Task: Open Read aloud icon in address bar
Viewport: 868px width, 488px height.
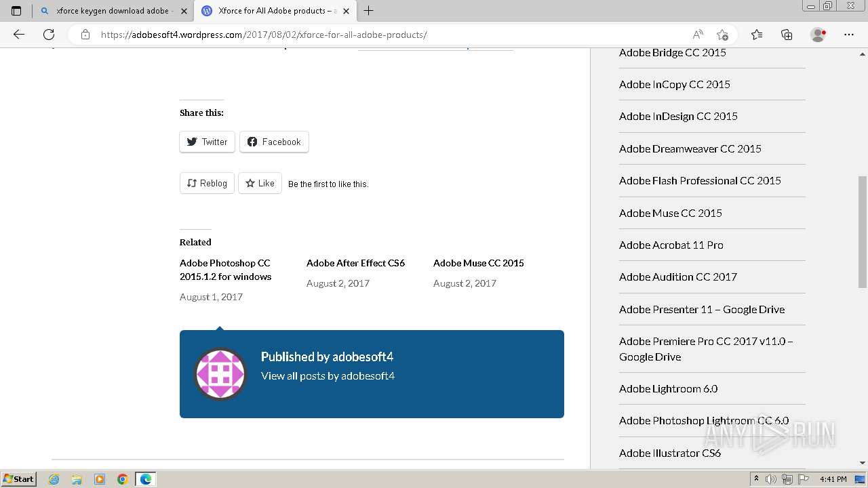Action: [698, 35]
